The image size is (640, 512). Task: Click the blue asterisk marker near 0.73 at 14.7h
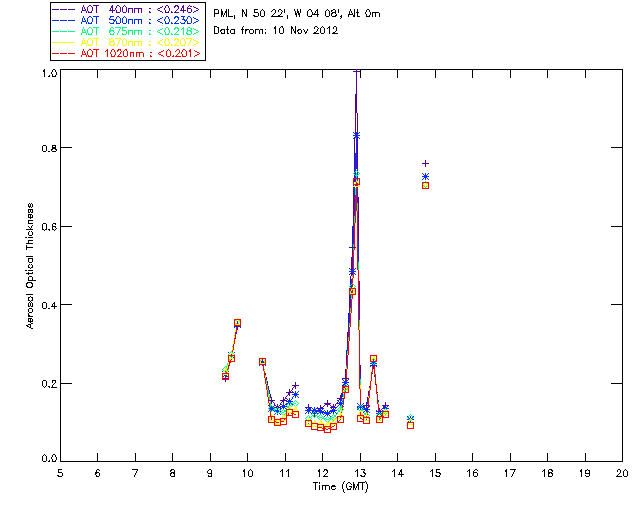coord(425,176)
